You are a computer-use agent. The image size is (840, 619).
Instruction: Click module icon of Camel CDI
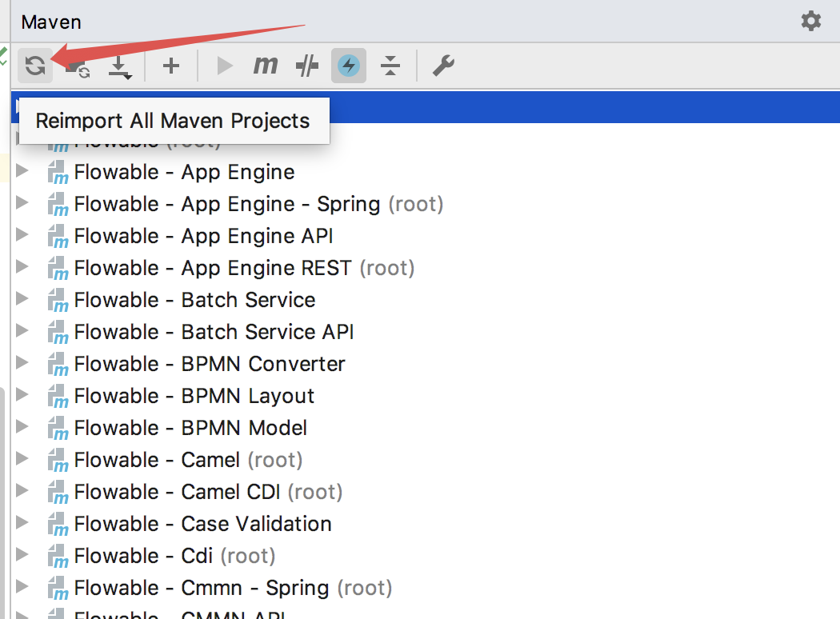tap(58, 492)
